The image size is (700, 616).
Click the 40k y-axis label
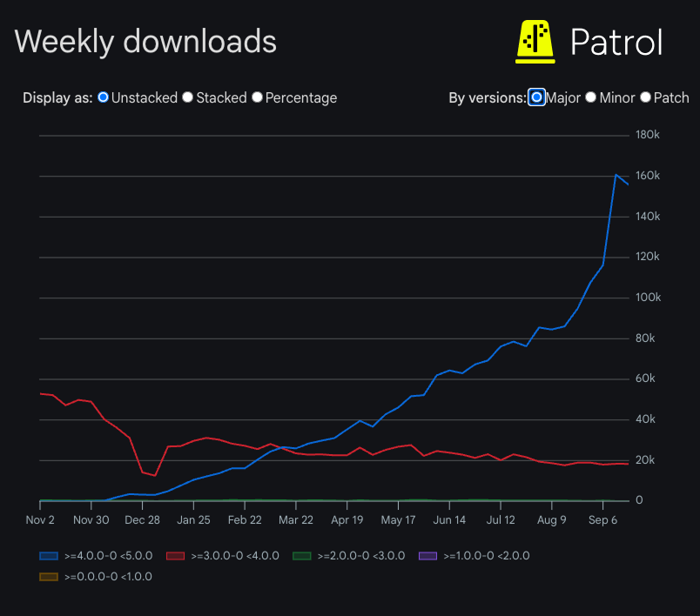[x=645, y=419]
